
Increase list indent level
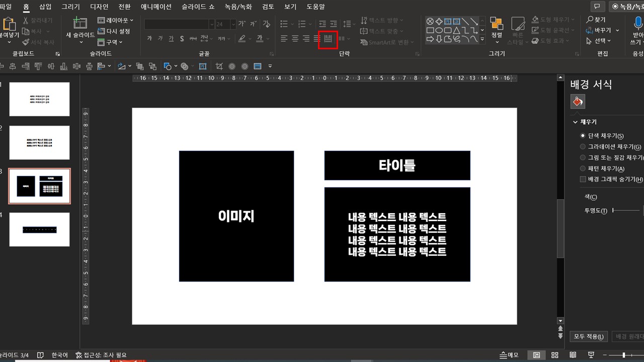(334, 24)
